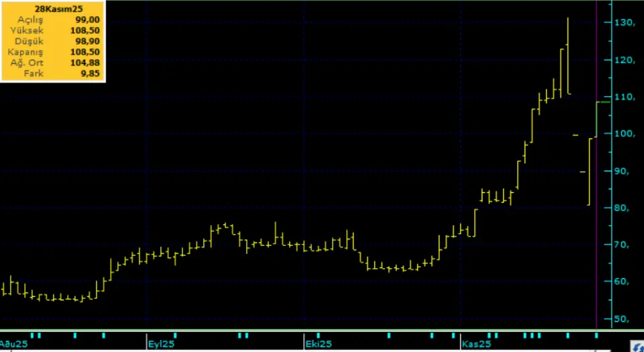Screen dimensions: 644x352
Task: Click the Kapanış label in info box
Action: tap(25, 52)
